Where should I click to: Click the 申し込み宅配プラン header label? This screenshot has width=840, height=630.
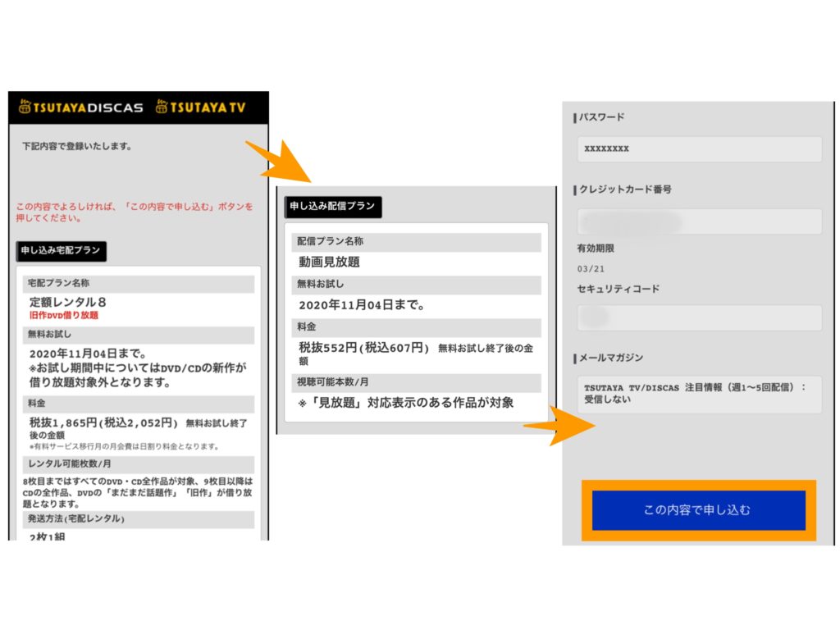tap(61, 251)
